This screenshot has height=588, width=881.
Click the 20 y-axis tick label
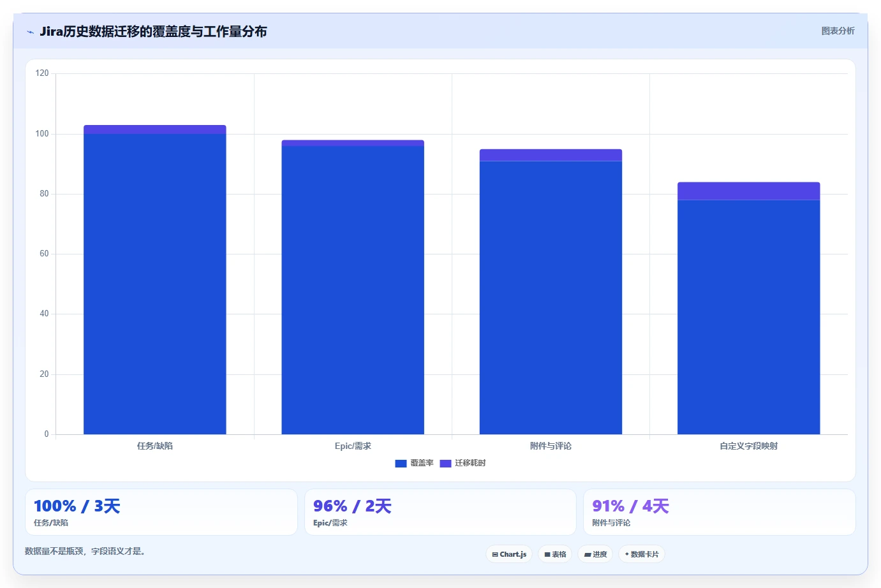(x=44, y=374)
